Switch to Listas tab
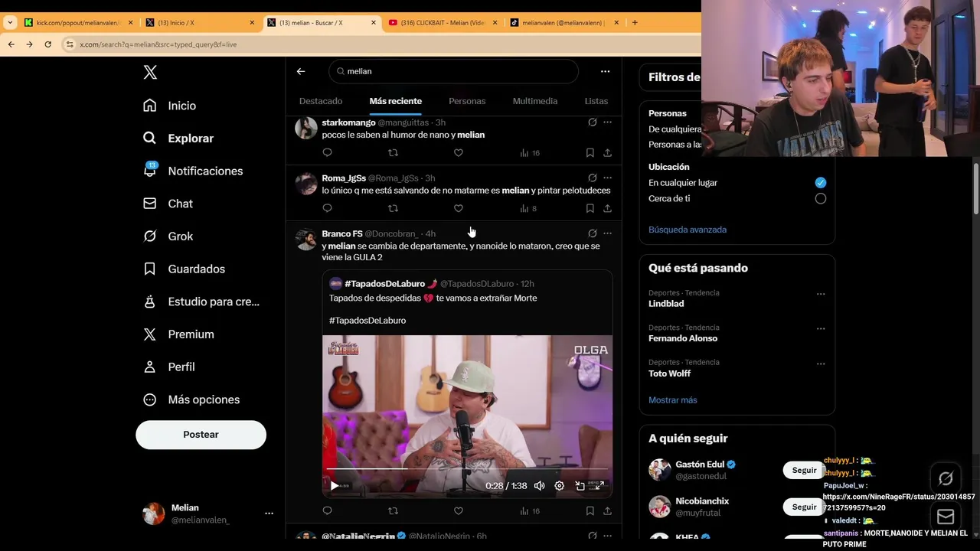The image size is (980, 551). (596, 101)
